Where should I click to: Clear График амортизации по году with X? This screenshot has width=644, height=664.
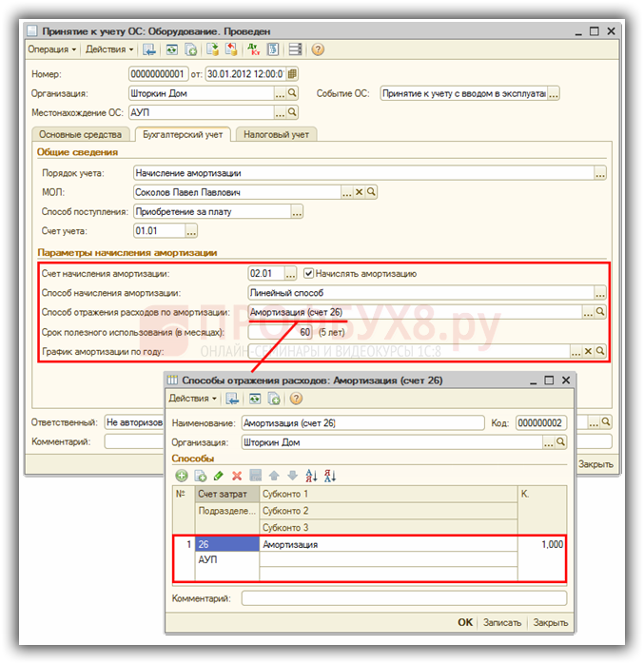pos(588,351)
